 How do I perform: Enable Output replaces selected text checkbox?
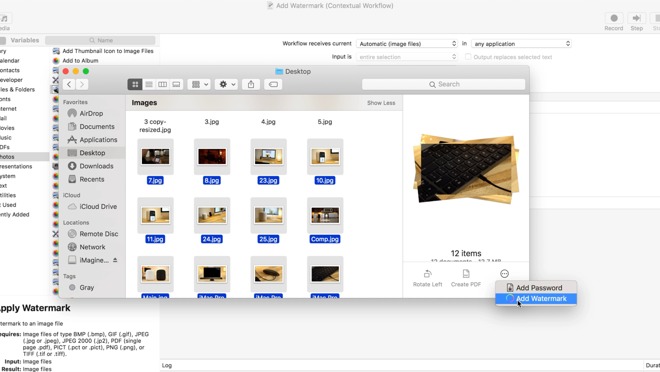tap(468, 57)
